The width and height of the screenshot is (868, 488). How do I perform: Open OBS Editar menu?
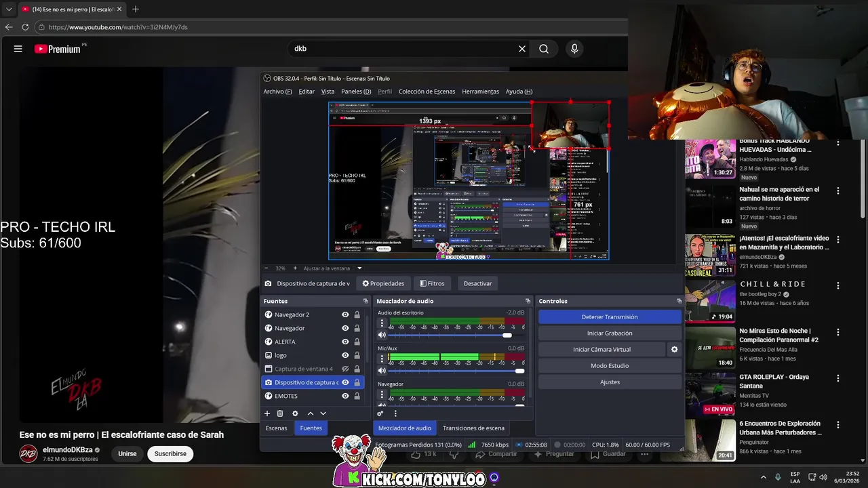(307, 91)
